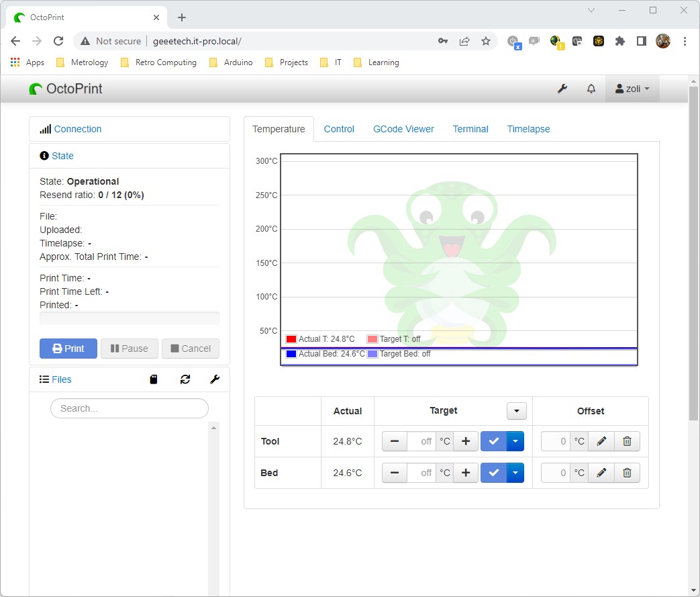Click the Cancel button
Screen dimensions: 700x597
[x=191, y=349]
